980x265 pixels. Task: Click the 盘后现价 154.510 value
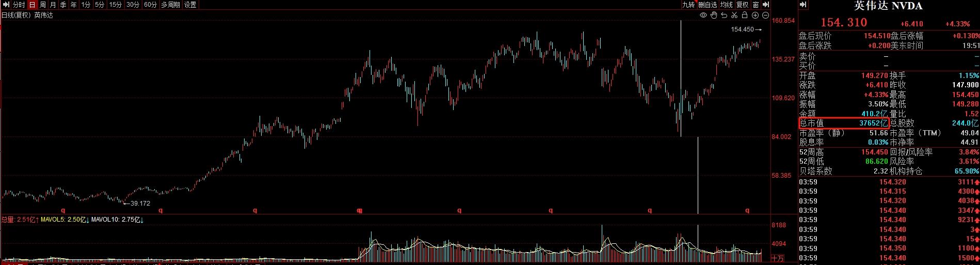point(877,36)
